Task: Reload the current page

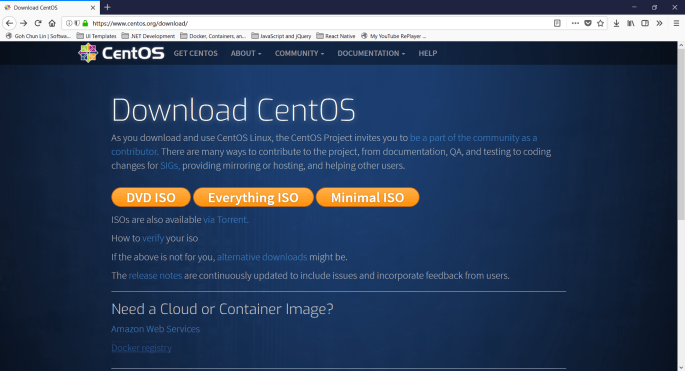Action: coord(38,23)
